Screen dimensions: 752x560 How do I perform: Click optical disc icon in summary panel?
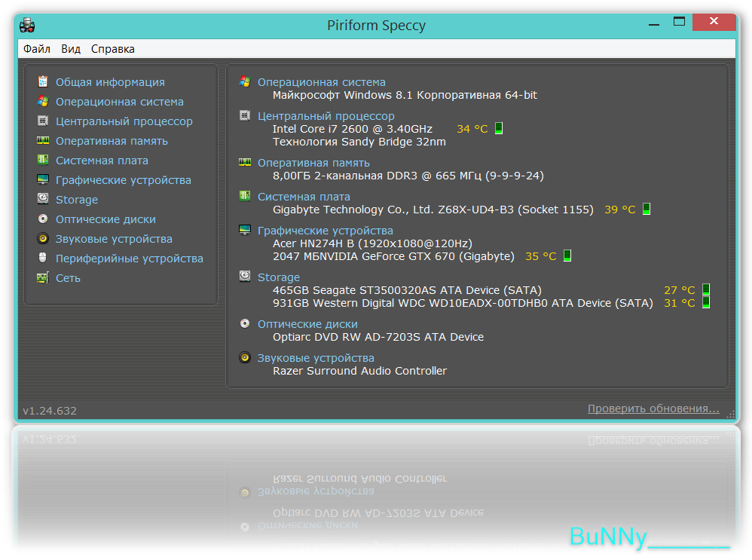pyautogui.click(x=245, y=323)
